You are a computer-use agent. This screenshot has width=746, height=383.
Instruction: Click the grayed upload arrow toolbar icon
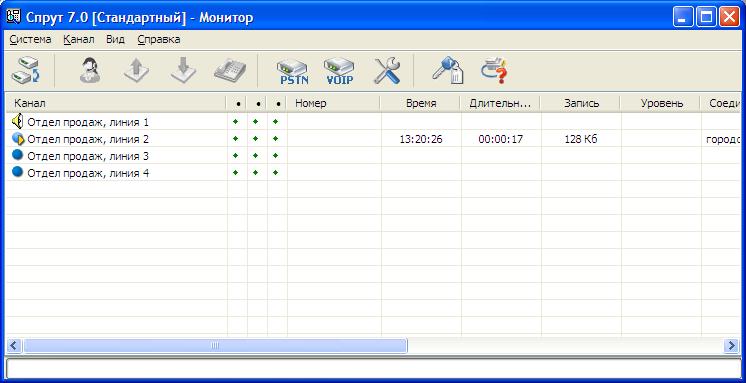(137, 71)
